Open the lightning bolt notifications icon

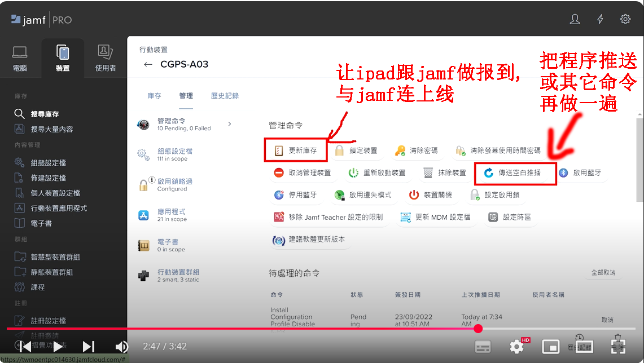point(600,19)
